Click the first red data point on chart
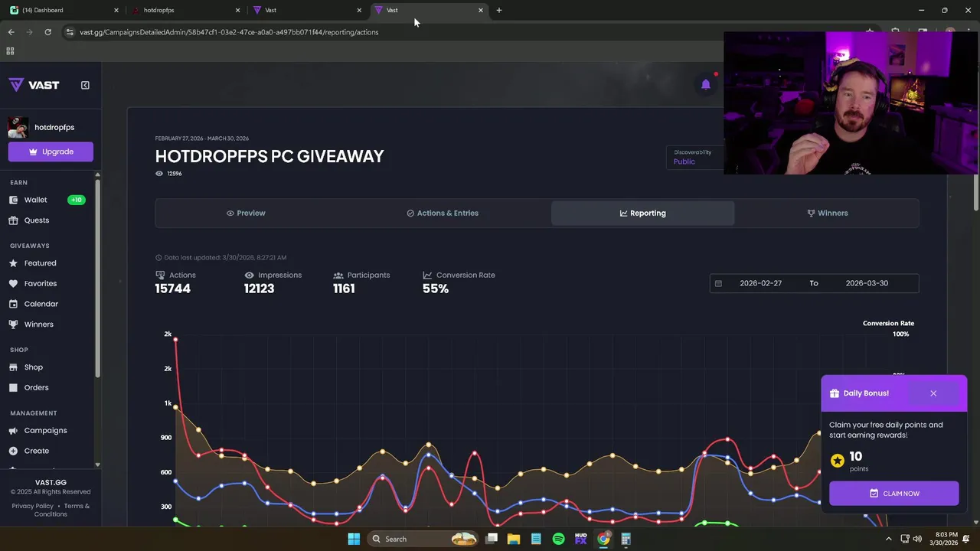Image resolution: width=980 pixels, height=551 pixels. (175, 338)
